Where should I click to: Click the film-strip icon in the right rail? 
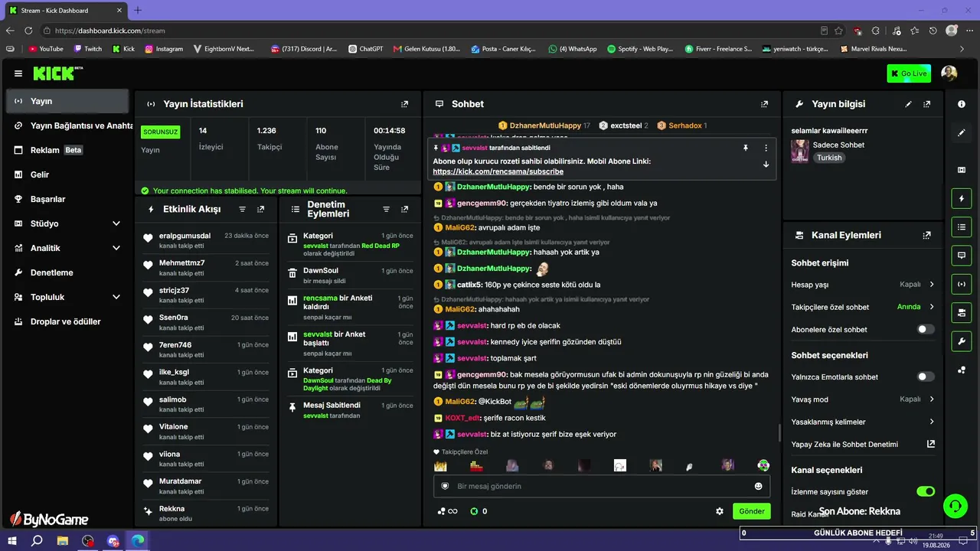coord(962,170)
